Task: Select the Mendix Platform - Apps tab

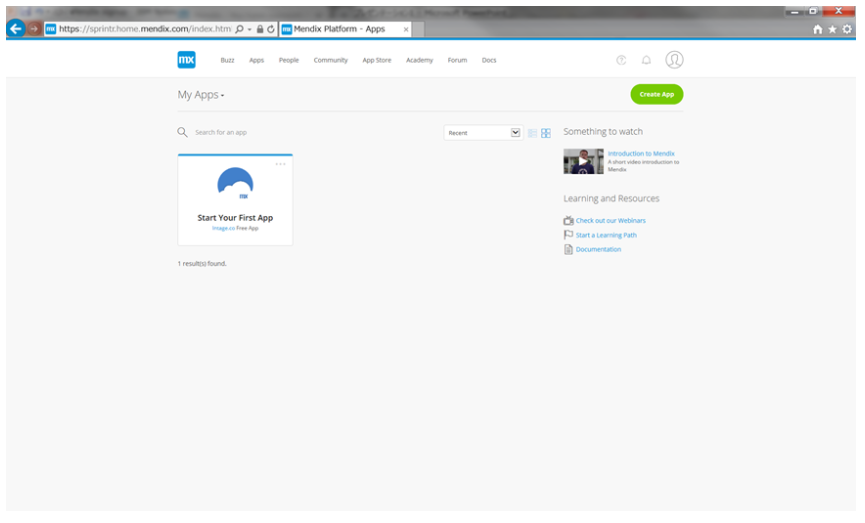Action: point(345,29)
